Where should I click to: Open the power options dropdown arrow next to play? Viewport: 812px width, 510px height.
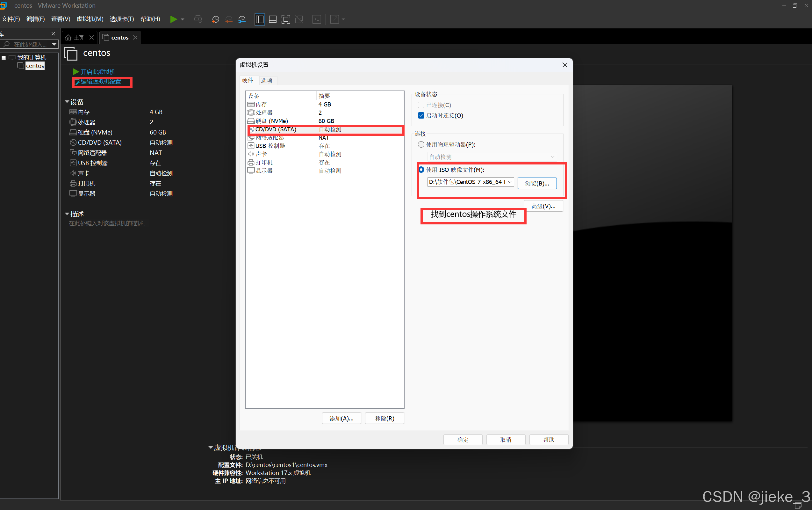point(183,19)
